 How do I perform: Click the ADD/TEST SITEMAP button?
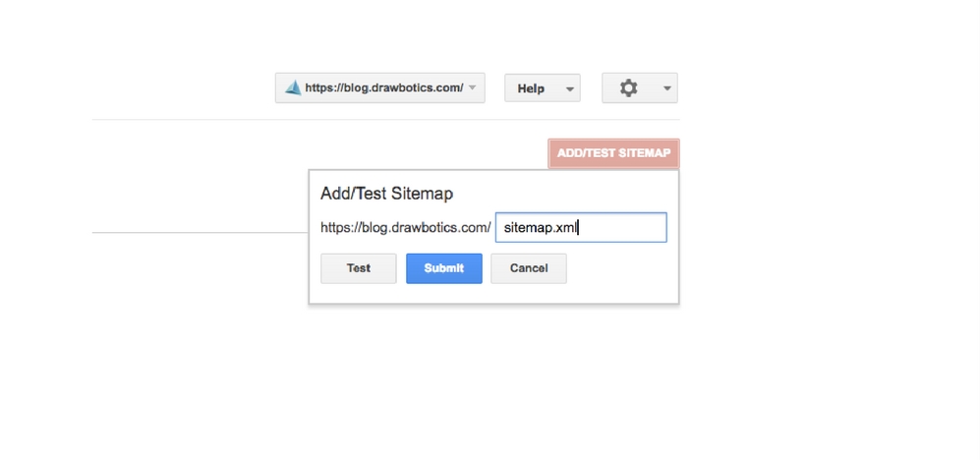coord(613,153)
